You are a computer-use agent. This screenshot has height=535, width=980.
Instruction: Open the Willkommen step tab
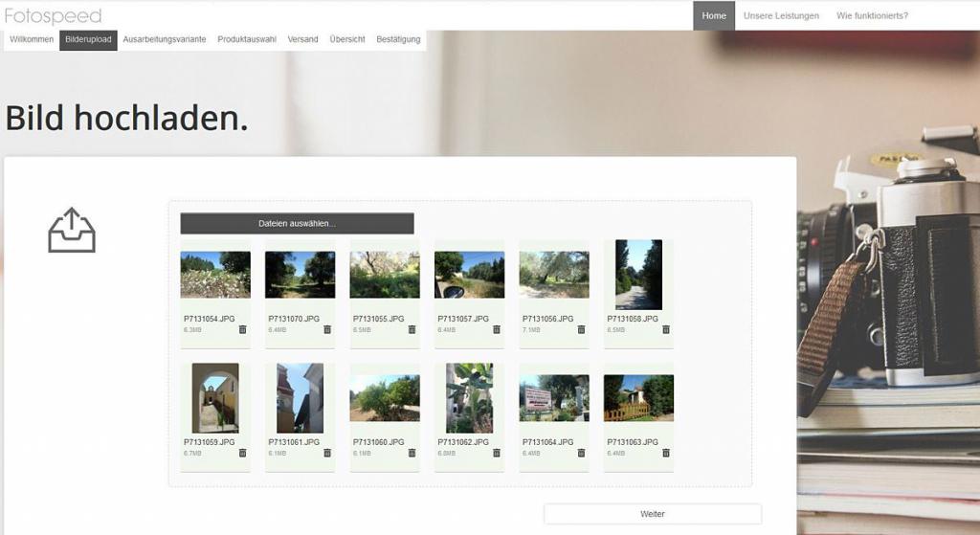[32, 39]
